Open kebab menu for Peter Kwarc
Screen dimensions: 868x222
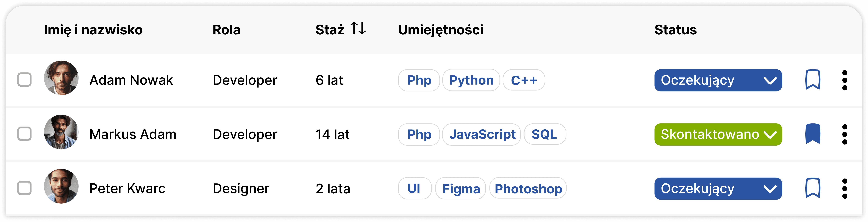(844, 188)
